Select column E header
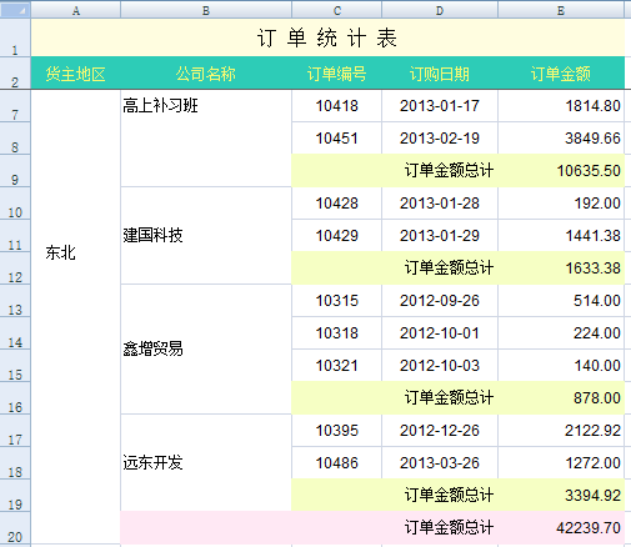This screenshot has width=632, height=548. (561, 10)
